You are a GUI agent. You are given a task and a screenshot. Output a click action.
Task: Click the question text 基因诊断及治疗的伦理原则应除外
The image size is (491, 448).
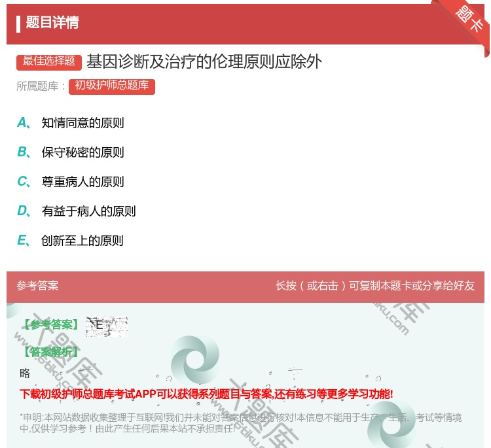click(x=204, y=61)
